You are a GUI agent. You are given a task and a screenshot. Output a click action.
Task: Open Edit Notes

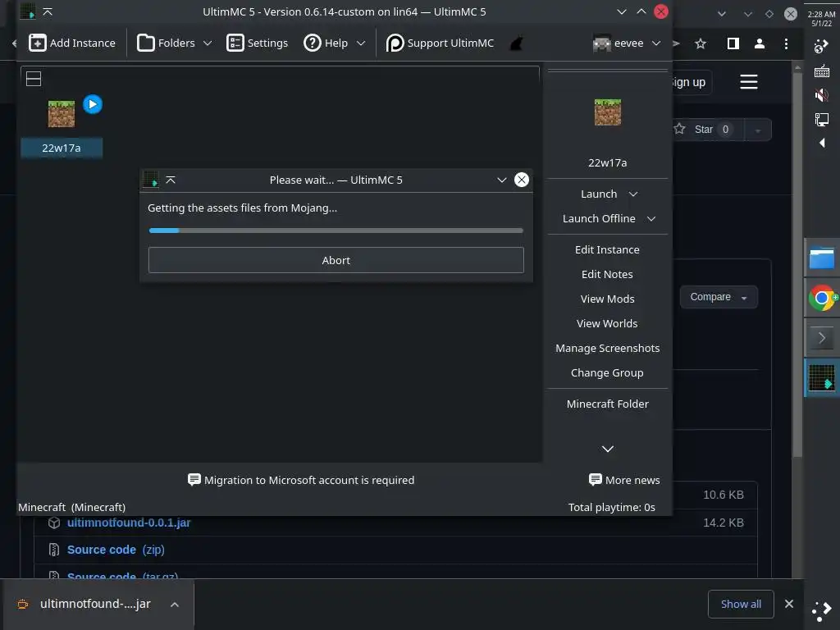608,274
